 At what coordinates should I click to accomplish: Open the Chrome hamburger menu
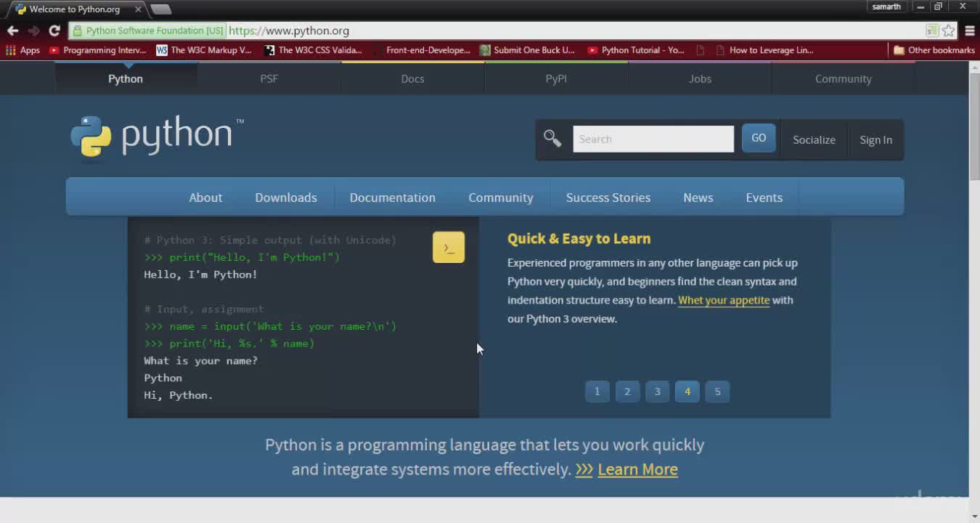[x=970, y=31]
